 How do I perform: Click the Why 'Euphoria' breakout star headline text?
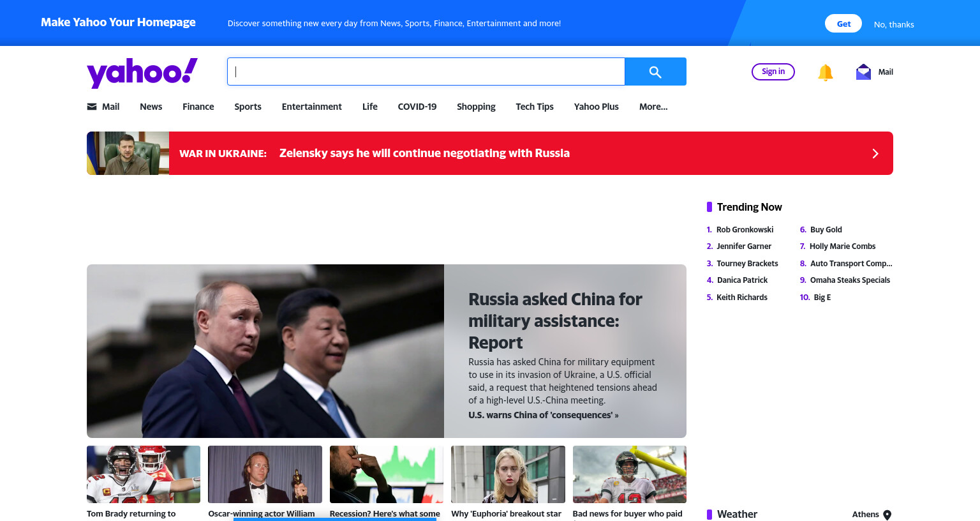[x=506, y=514]
